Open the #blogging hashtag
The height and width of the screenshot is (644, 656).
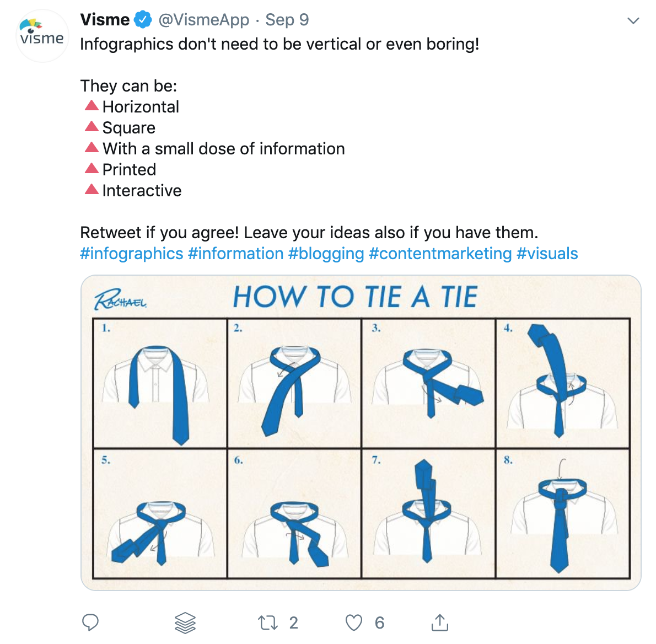click(x=326, y=254)
